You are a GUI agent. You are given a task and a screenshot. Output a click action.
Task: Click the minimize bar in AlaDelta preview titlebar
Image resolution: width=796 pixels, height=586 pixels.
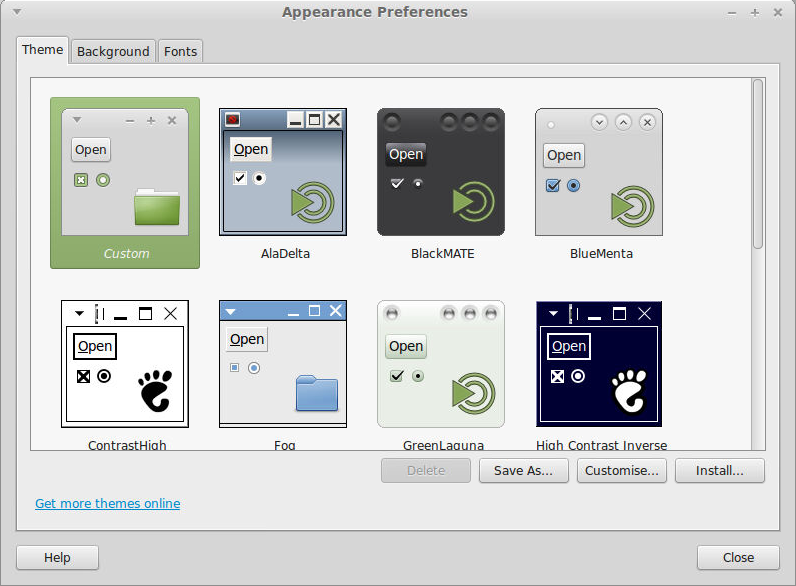click(295, 120)
